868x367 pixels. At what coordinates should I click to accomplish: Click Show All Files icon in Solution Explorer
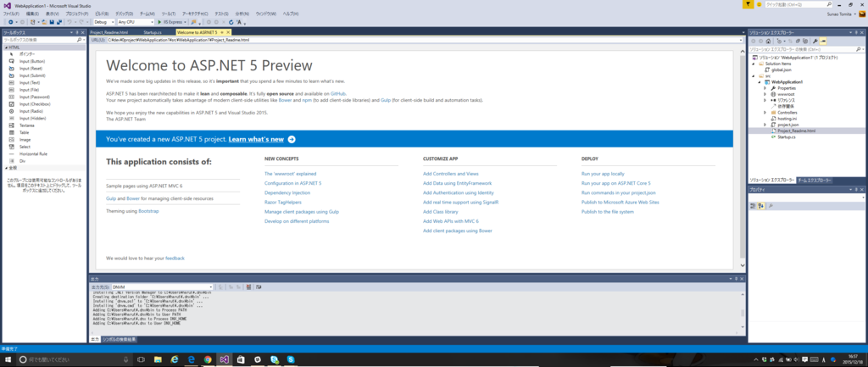click(x=805, y=41)
